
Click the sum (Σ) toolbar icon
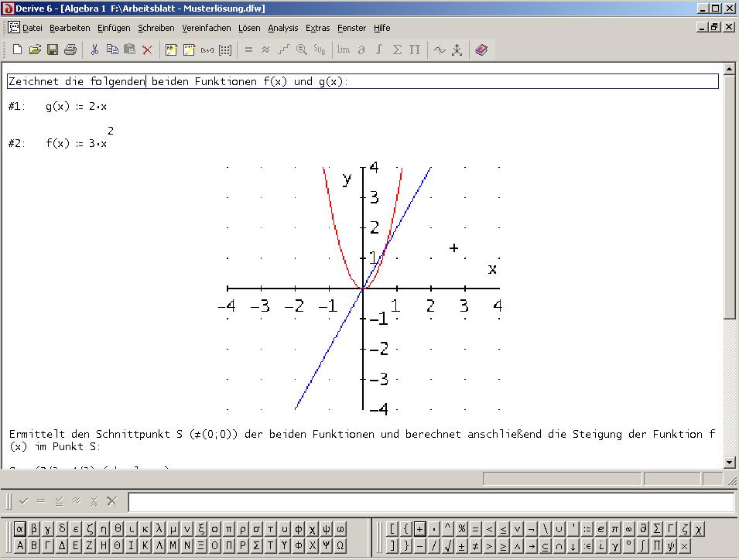click(x=397, y=50)
